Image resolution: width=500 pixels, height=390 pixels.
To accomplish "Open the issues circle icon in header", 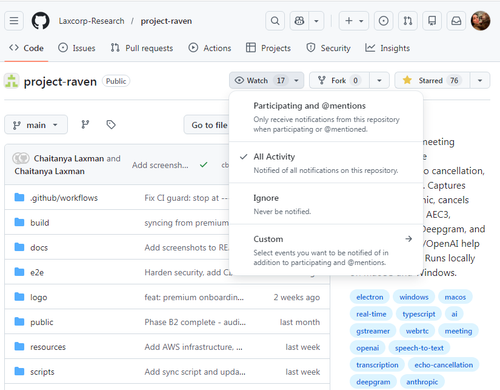I will [x=383, y=21].
